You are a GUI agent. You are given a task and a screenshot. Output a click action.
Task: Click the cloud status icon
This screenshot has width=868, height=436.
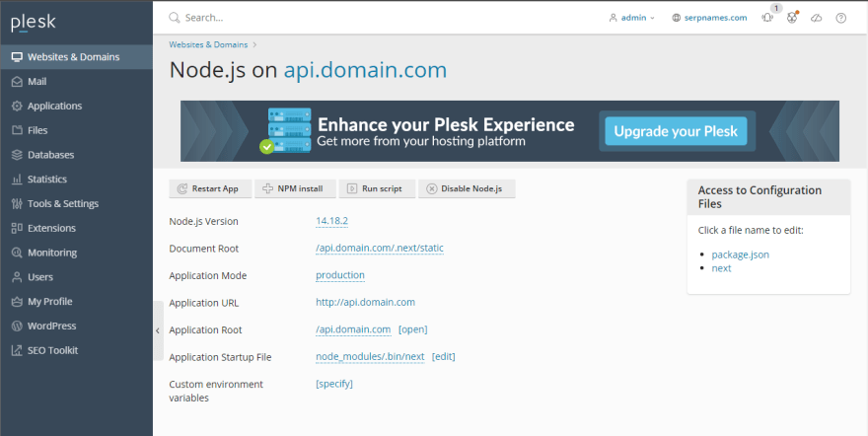[x=817, y=18]
